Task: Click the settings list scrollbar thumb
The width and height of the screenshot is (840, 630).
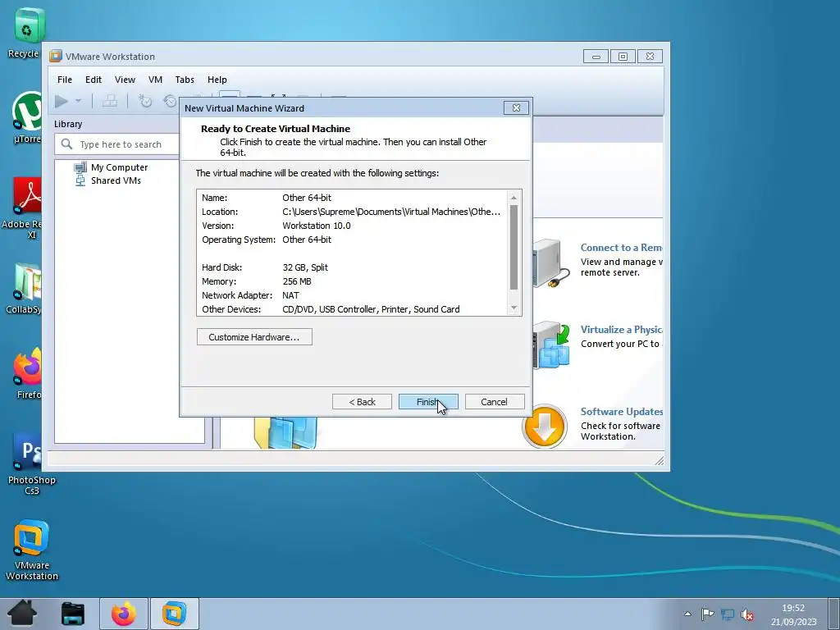Action: pyautogui.click(x=514, y=248)
